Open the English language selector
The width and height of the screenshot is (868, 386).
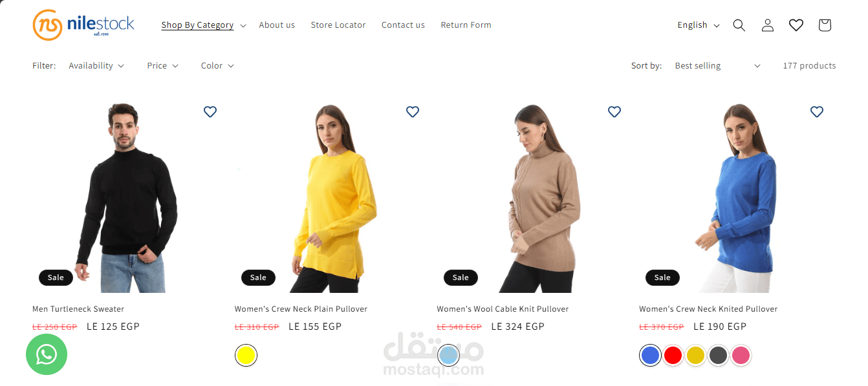pos(699,25)
